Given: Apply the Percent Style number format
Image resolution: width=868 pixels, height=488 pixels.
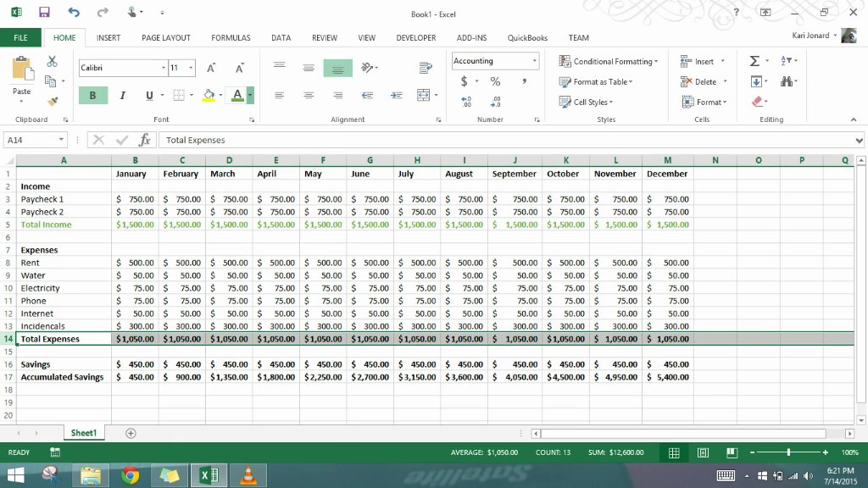Looking at the screenshot, I should pyautogui.click(x=495, y=81).
